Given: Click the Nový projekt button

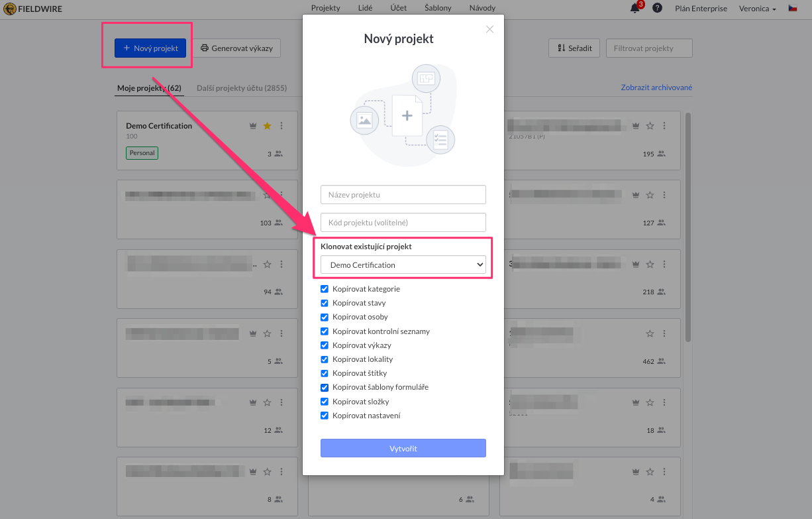Looking at the screenshot, I should click(x=150, y=48).
